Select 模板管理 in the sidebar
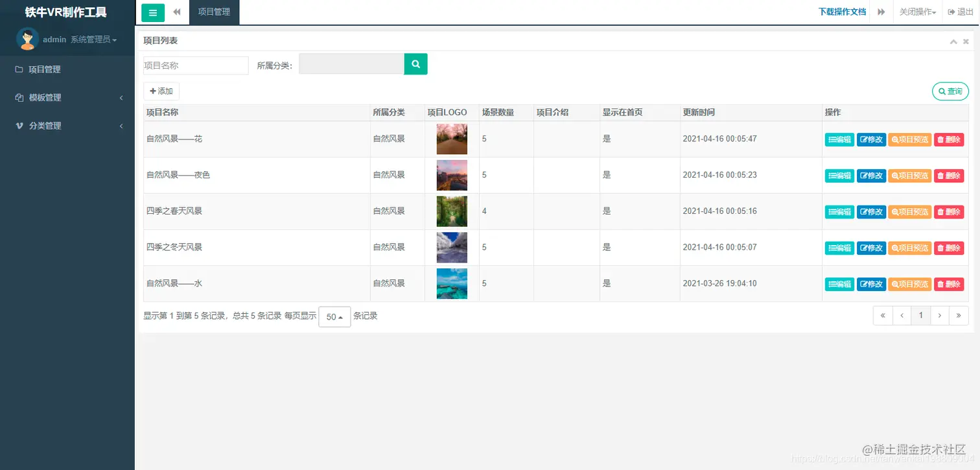This screenshot has width=980, height=470. [x=45, y=97]
